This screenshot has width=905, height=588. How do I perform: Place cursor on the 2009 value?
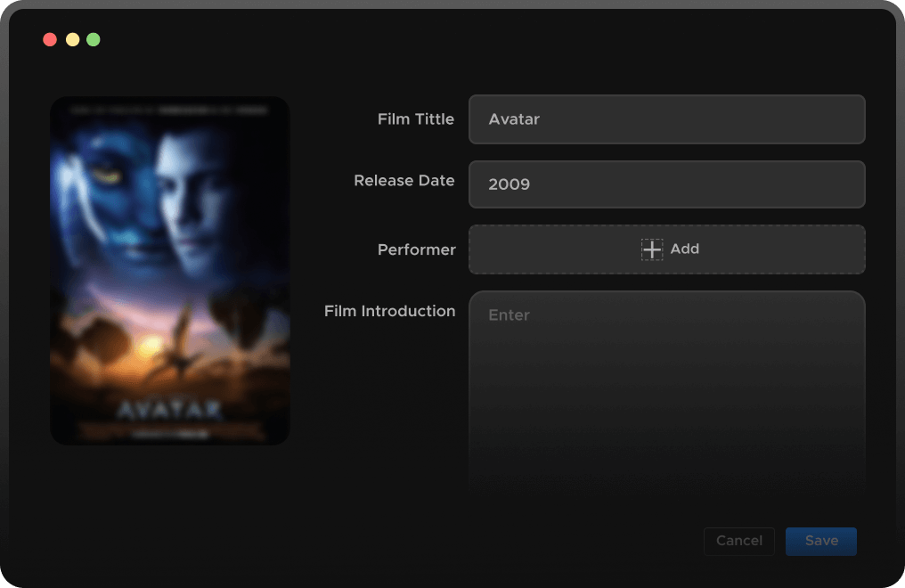(509, 184)
